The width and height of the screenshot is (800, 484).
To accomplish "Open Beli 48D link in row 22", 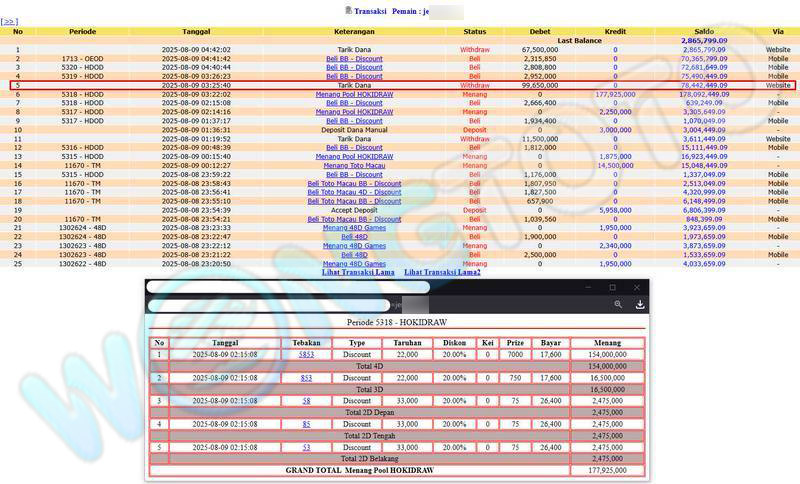I will (354, 237).
